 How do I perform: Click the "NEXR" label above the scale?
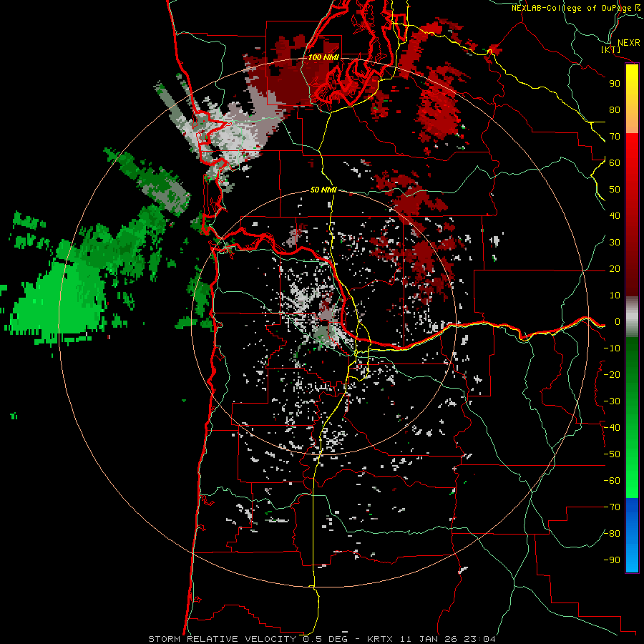click(x=628, y=43)
